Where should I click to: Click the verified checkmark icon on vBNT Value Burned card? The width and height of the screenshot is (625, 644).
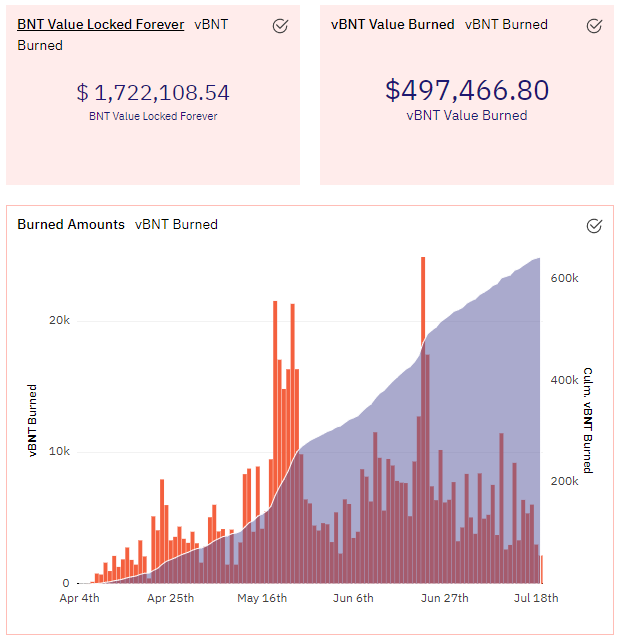(594, 26)
